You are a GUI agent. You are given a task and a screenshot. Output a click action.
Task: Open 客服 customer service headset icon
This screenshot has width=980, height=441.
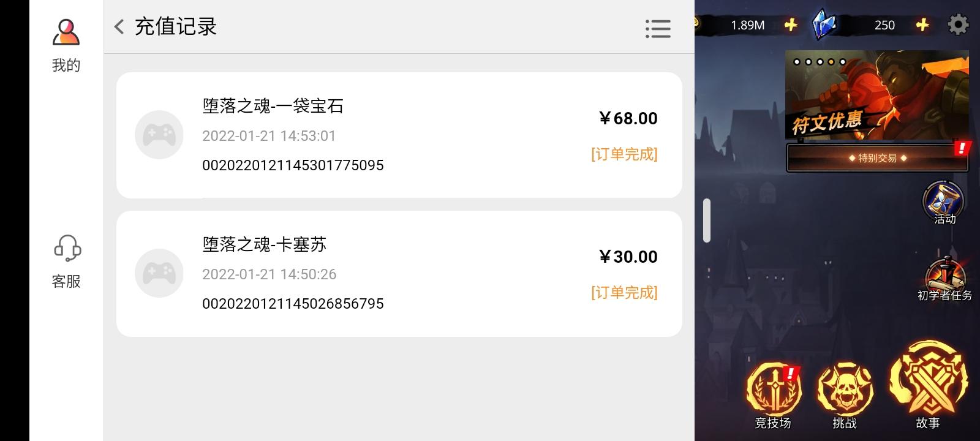click(67, 249)
